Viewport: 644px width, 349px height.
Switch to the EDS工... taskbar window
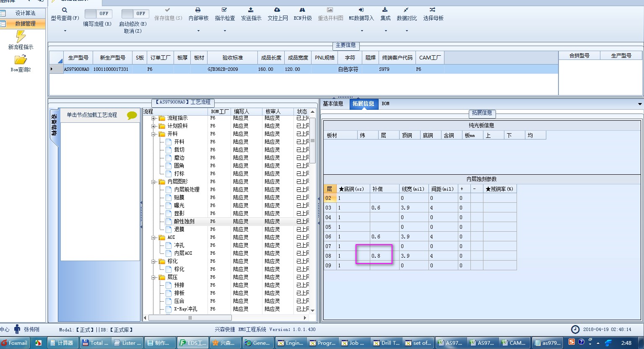tap(193, 343)
